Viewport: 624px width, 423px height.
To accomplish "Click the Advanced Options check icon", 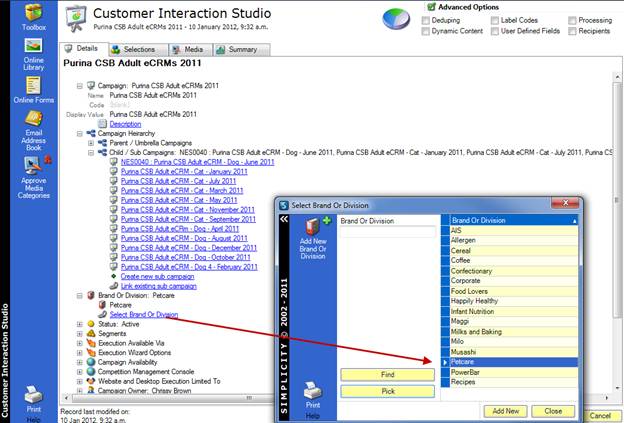I will tap(431, 7).
